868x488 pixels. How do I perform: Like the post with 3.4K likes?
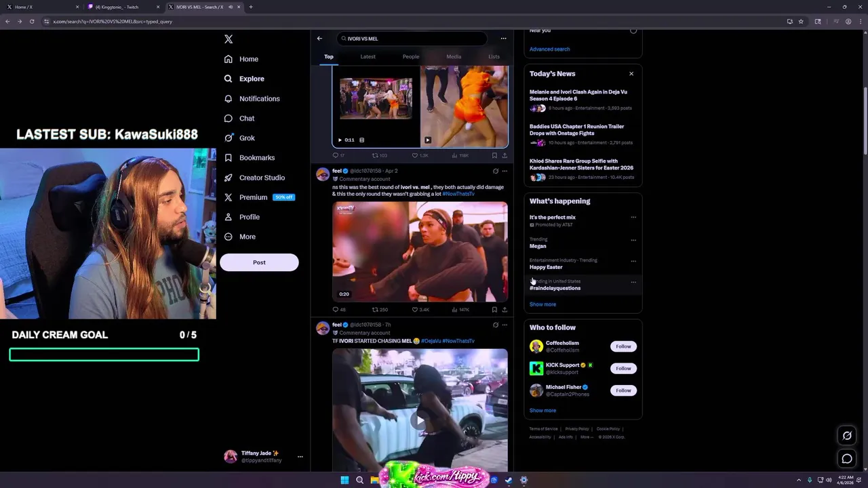tap(420, 310)
